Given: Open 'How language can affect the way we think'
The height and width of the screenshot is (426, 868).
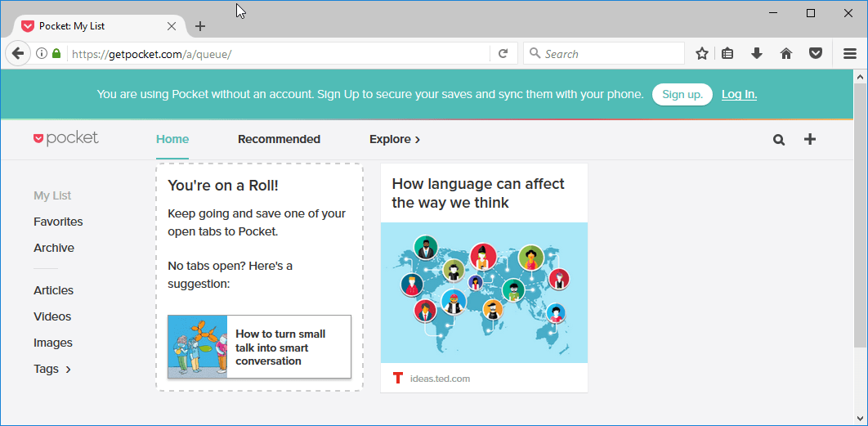Looking at the screenshot, I should pos(478,193).
